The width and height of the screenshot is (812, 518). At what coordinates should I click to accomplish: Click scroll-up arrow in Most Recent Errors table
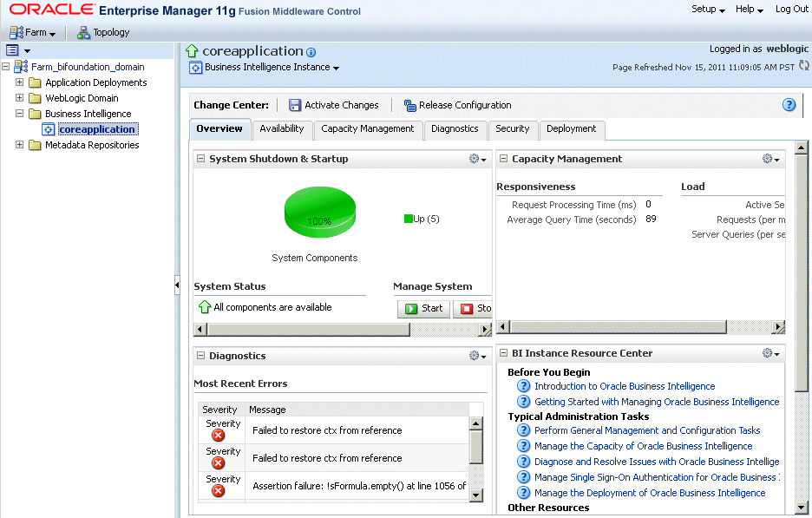[x=476, y=423]
